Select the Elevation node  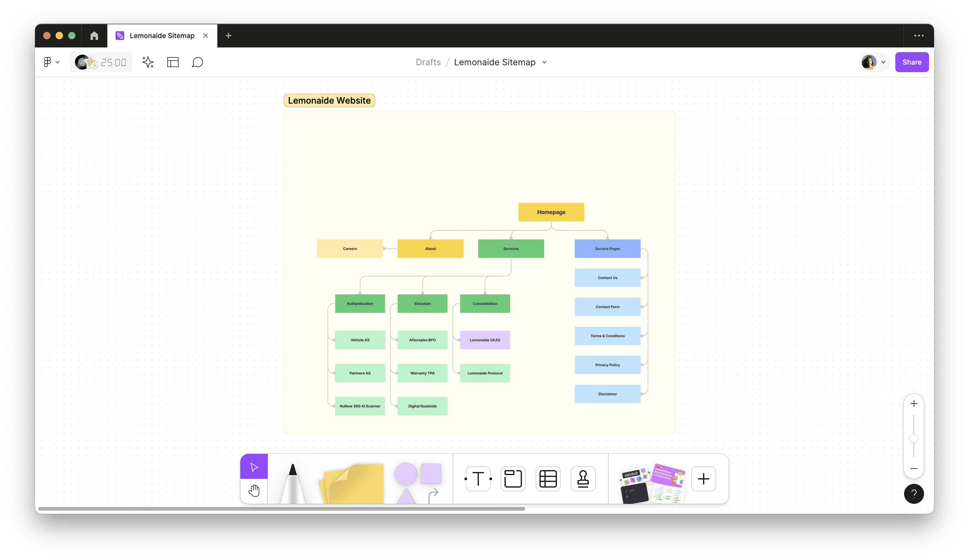[x=422, y=303]
